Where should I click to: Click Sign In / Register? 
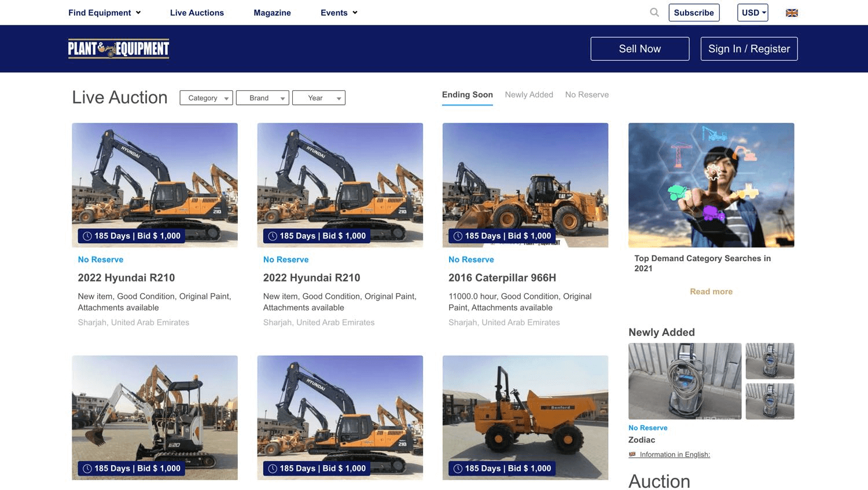click(x=749, y=49)
